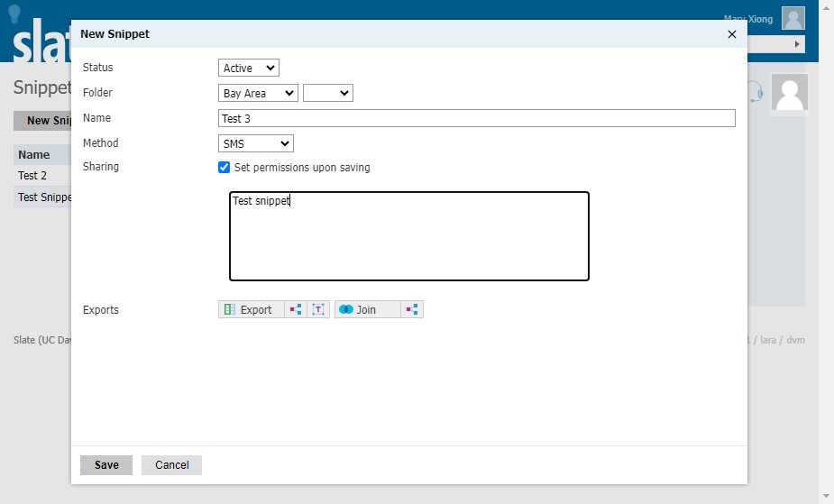Click the headset support icon on the background page
This screenshot has height=504, width=834.
(756, 93)
